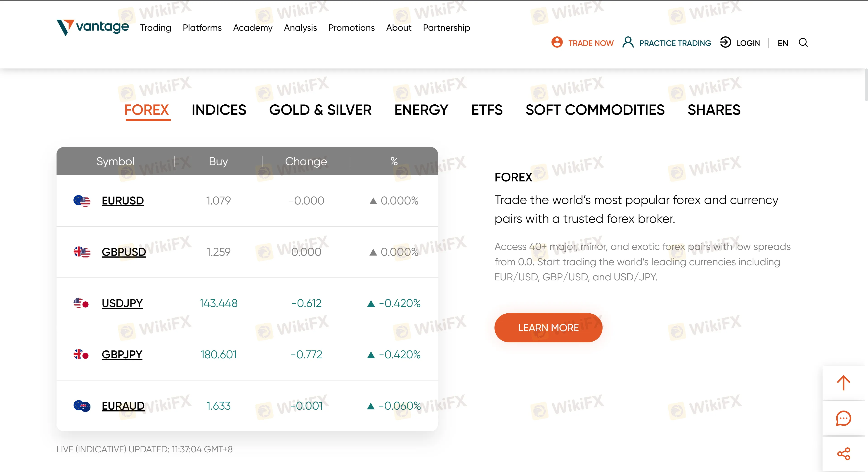Image resolution: width=868 pixels, height=472 pixels.
Task: Click the Login arrow icon
Action: click(725, 42)
